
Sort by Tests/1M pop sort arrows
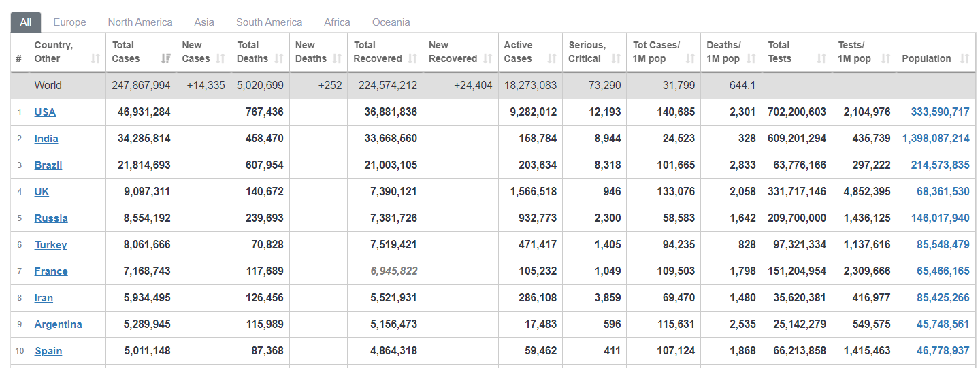(885, 58)
